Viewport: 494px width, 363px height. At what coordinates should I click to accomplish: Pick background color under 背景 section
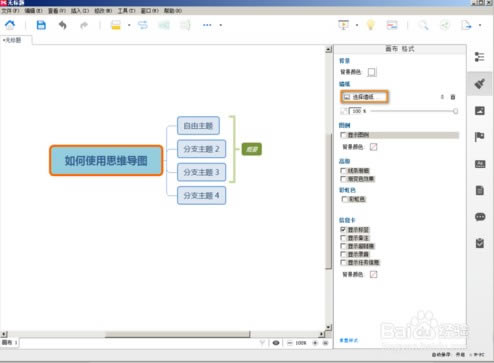pyautogui.click(x=372, y=72)
